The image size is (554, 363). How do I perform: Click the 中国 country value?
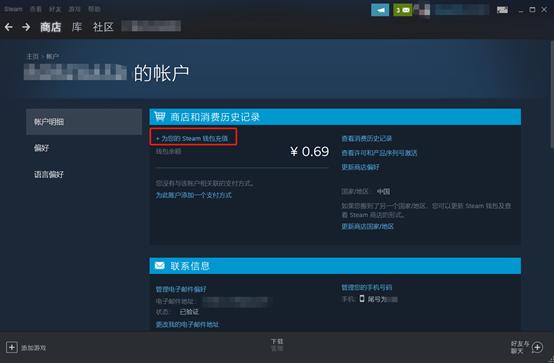[383, 191]
